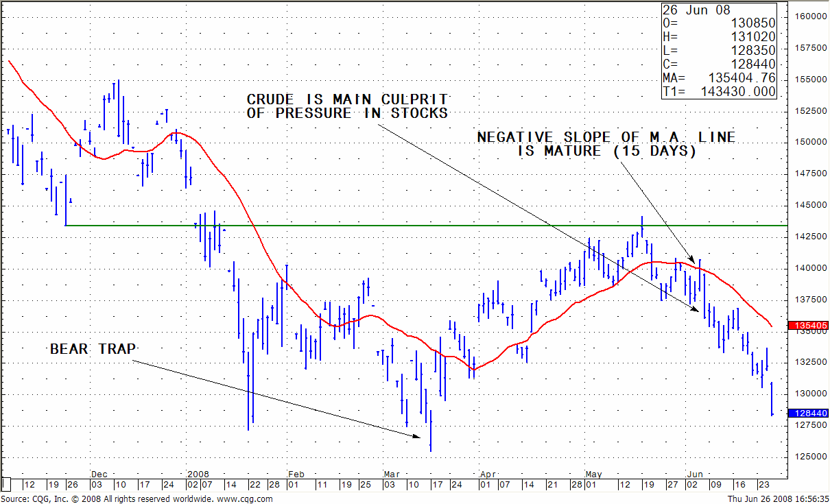Viewport: 830px width, 504px height.
Task: Select the May marker on time axis
Action: (593, 474)
